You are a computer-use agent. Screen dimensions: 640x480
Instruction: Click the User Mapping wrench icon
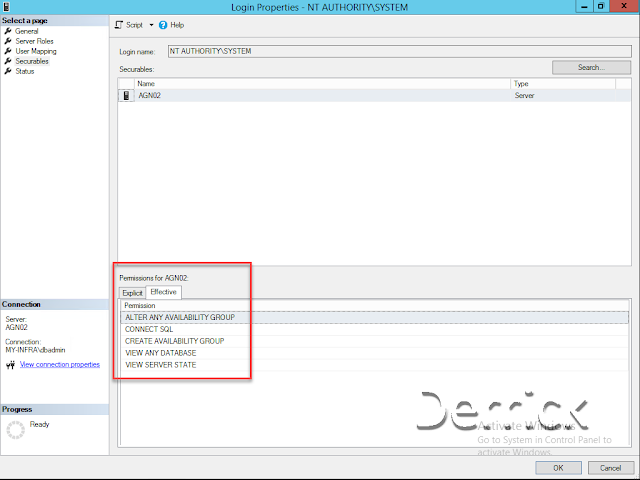8,51
